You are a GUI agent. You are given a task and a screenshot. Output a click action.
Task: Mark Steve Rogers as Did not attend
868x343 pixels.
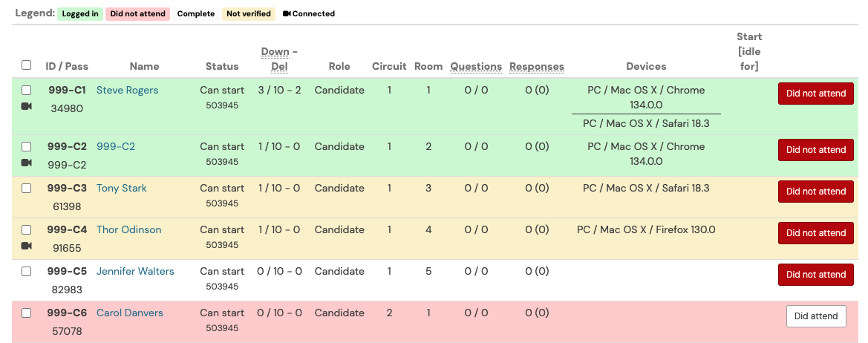816,94
